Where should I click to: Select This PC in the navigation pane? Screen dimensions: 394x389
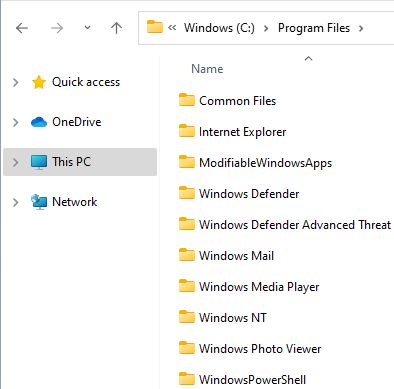click(x=71, y=162)
